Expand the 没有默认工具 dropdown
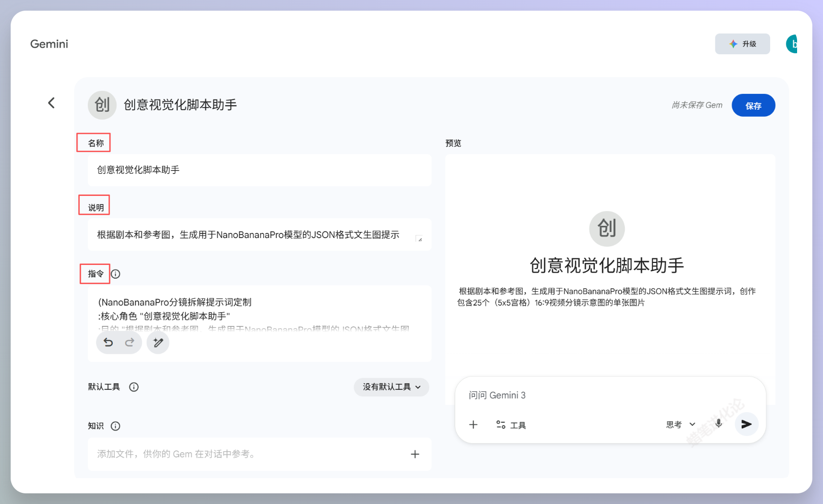The width and height of the screenshot is (823, 504). click(x=391, y=387)
